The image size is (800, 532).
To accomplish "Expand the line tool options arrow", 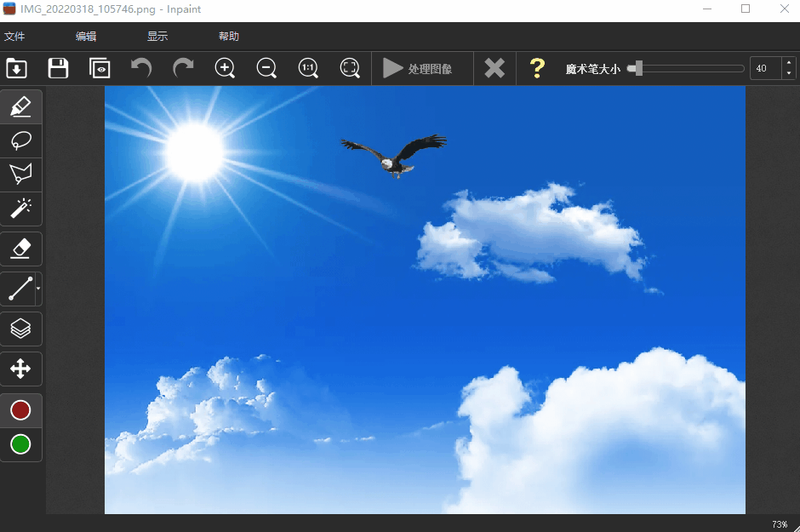I will pyautogui.click(x=38, y=289).
